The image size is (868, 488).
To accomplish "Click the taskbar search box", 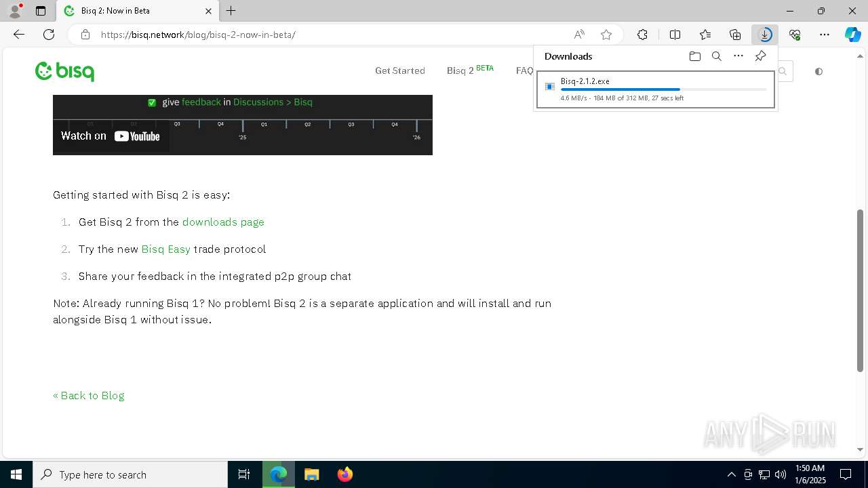I will [x=130, y=474].
